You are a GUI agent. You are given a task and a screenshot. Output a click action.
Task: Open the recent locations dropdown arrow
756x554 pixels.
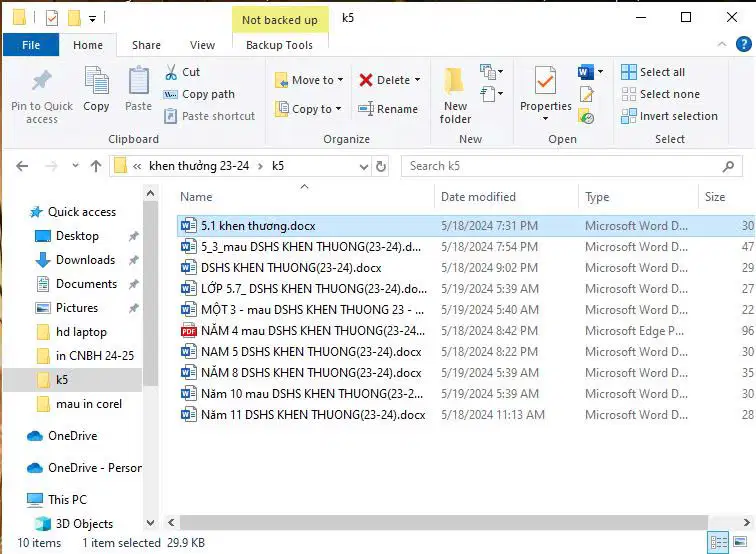(x=75, y=166)
